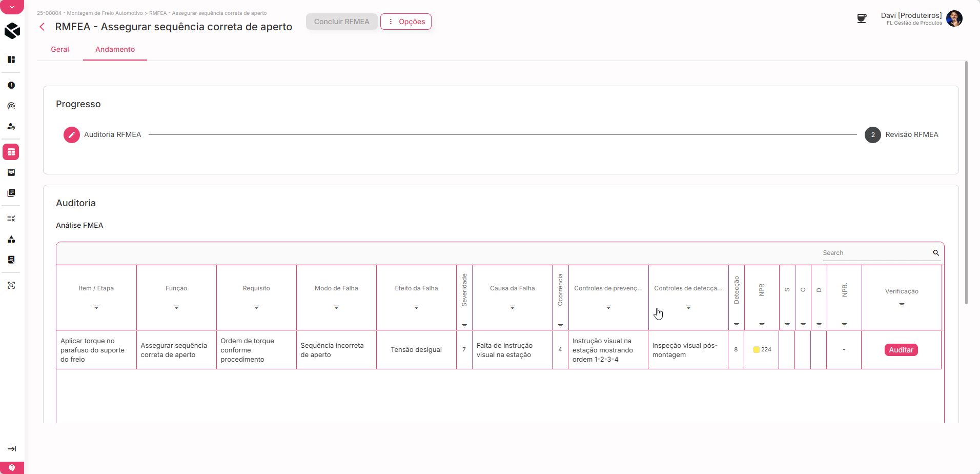Select the highlighted table icon in sidebar
980x474 pixels.
11,152
